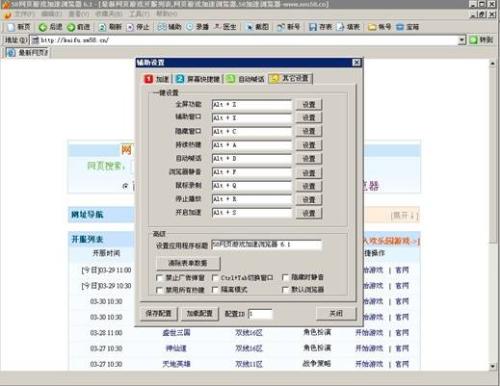The height and width of the screenshot is (386, 500).
Task: Click the 设置应用程序标题 text field
Action: tap(267, 245)
